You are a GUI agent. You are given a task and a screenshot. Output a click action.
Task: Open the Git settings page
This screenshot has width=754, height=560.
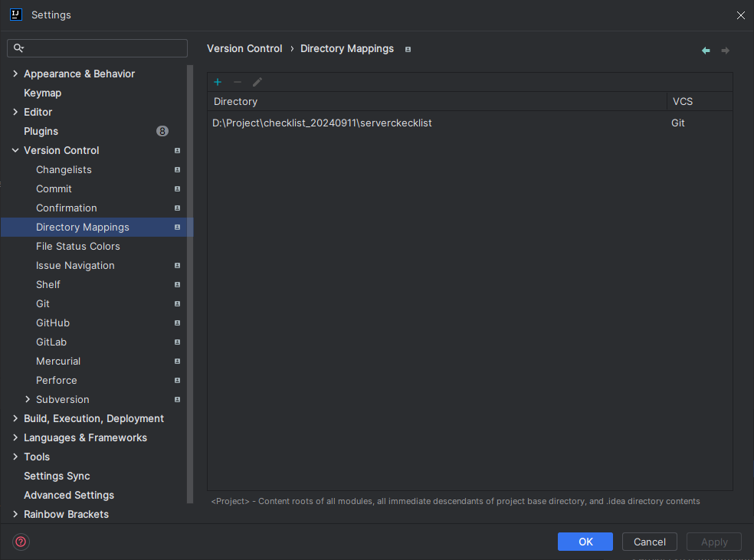[43, 304]
